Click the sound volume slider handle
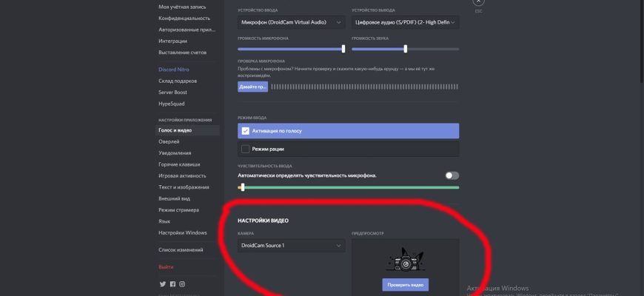This screenshot has height=296, width=644. click(x=406, y=49)
